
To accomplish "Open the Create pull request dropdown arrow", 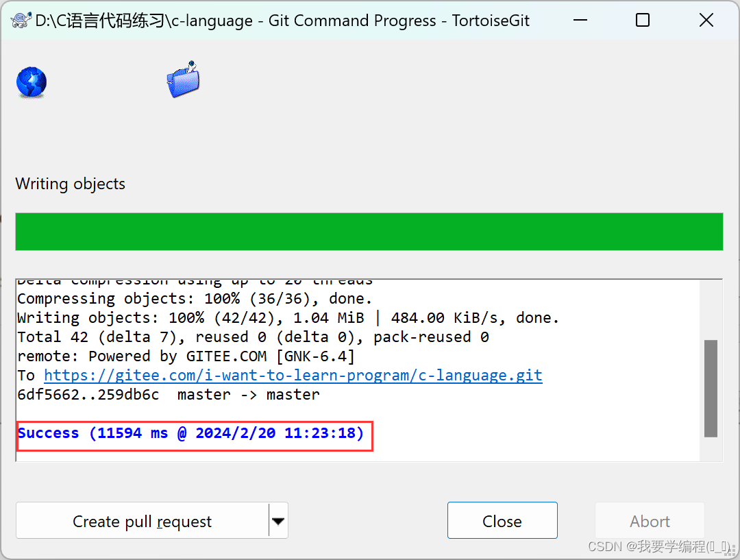I will coord(278,521).
